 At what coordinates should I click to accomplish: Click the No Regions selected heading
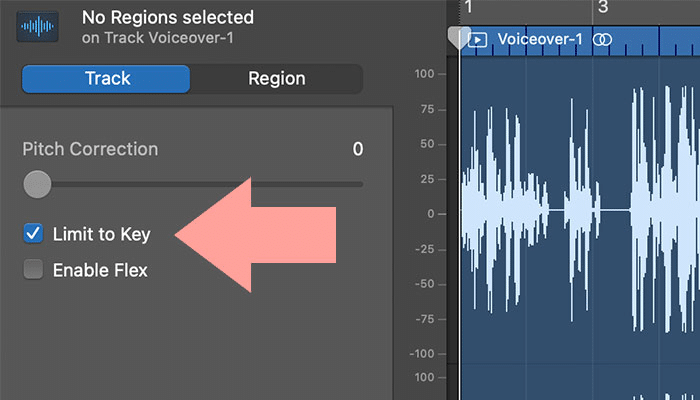[168, 18]
